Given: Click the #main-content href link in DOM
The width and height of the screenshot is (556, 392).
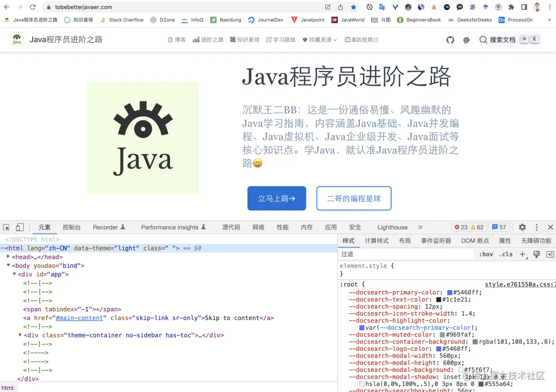Looking at the screenshot, I should click(79, 318).
